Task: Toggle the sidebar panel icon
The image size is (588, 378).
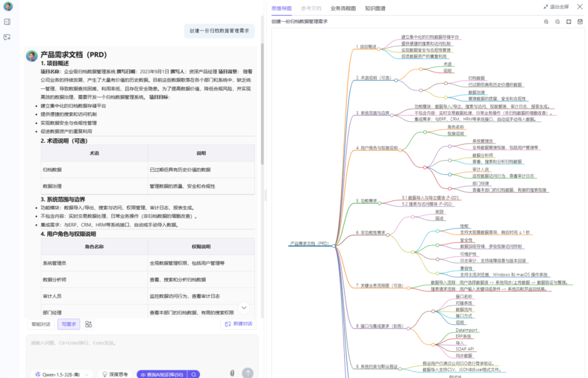Action: click(x=7, y=22)
